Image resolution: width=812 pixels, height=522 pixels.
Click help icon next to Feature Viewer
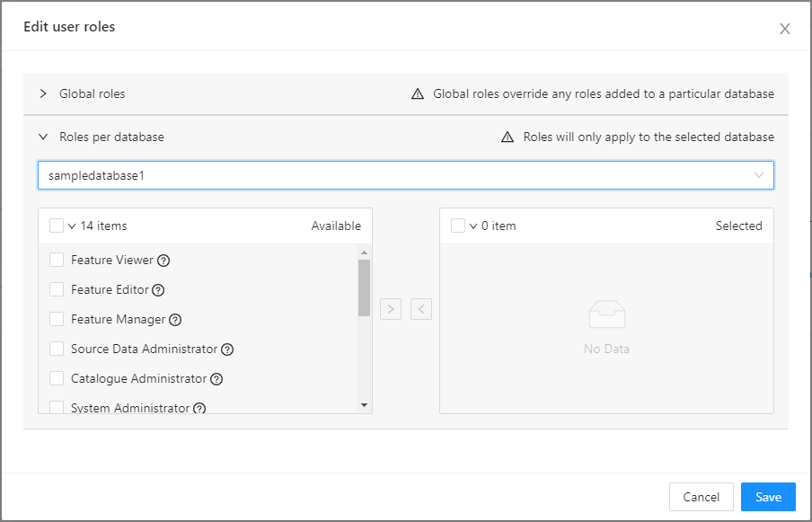[x=163, y=261]
